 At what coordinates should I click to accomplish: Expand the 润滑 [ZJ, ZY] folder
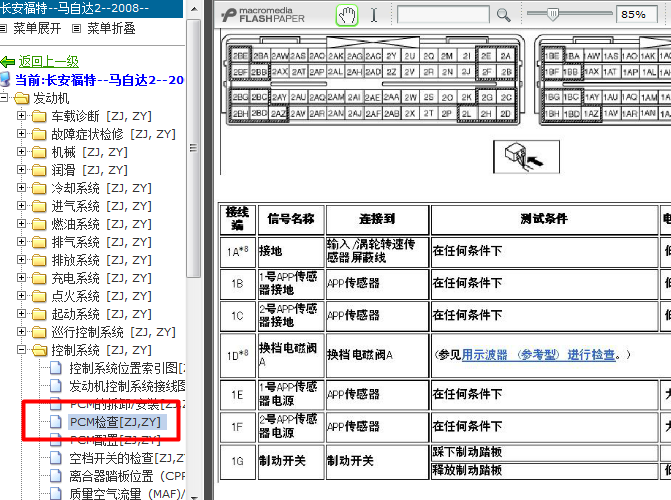pyautogui.click(x=21, y=170)
